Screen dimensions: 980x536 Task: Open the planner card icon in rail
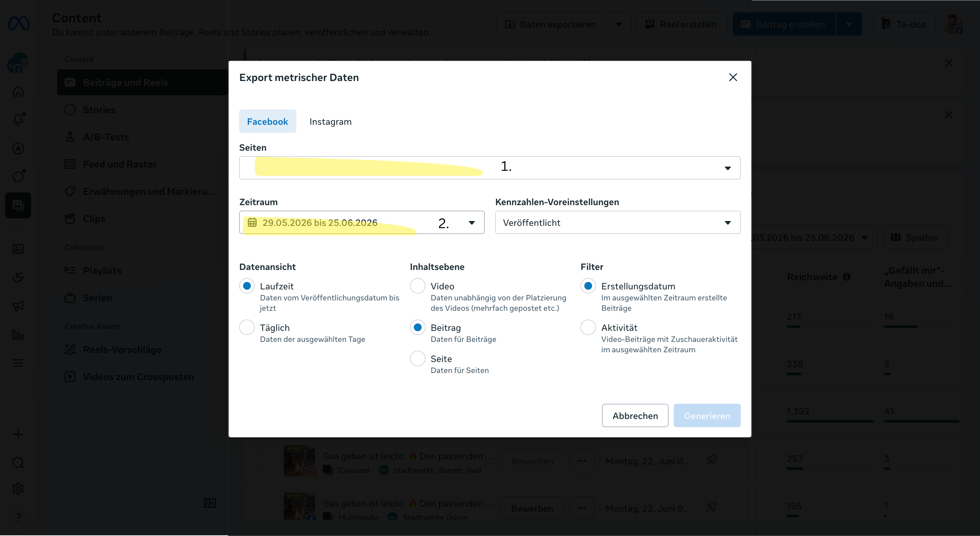coord(18,249)
